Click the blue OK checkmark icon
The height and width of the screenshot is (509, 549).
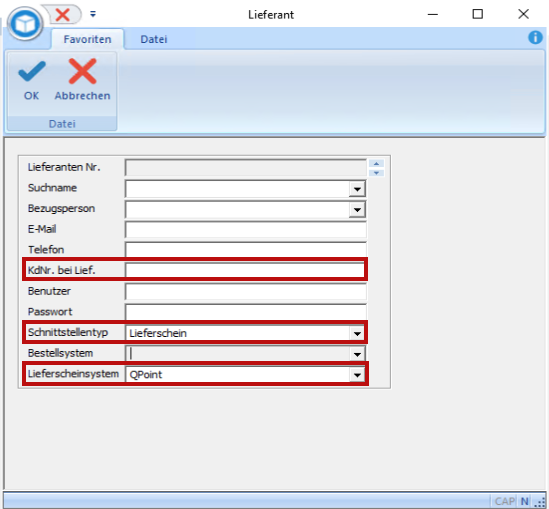(32, 72)
